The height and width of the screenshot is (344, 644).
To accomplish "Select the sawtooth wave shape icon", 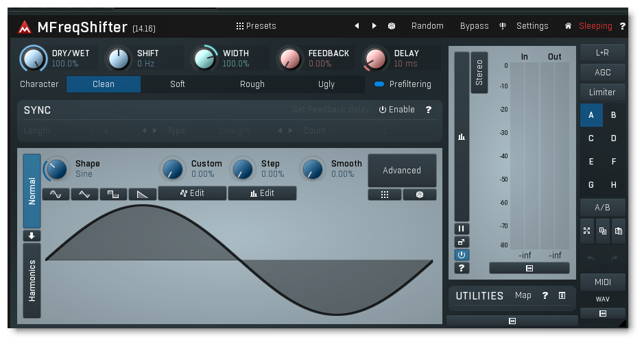I will tap(143, 194).
